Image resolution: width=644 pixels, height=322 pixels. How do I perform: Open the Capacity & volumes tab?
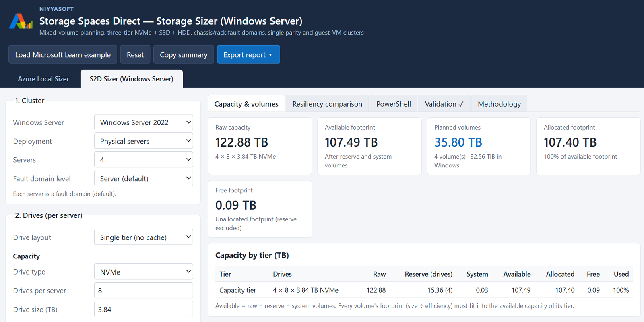tap(246, 104)
